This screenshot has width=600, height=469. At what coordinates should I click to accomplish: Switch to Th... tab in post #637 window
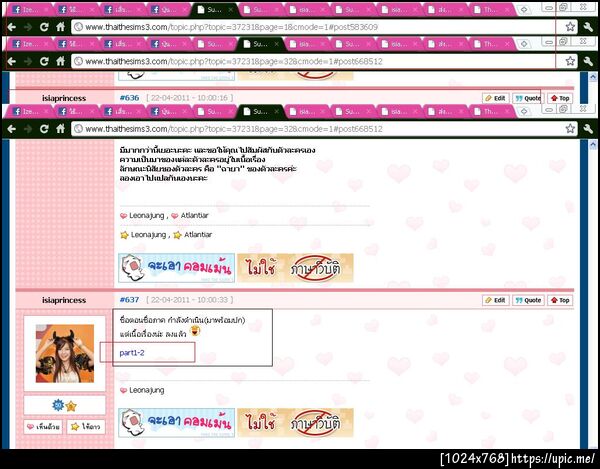pyautogui.click(x=491, y=112)
